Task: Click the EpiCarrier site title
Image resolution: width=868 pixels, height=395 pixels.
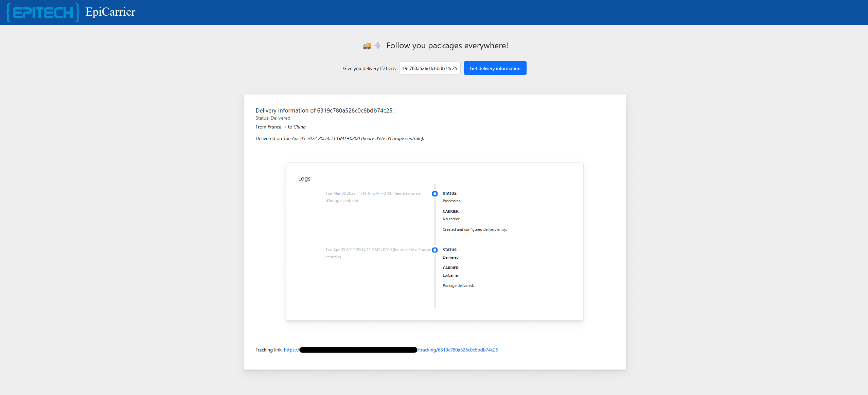Action: pos(110,12)
